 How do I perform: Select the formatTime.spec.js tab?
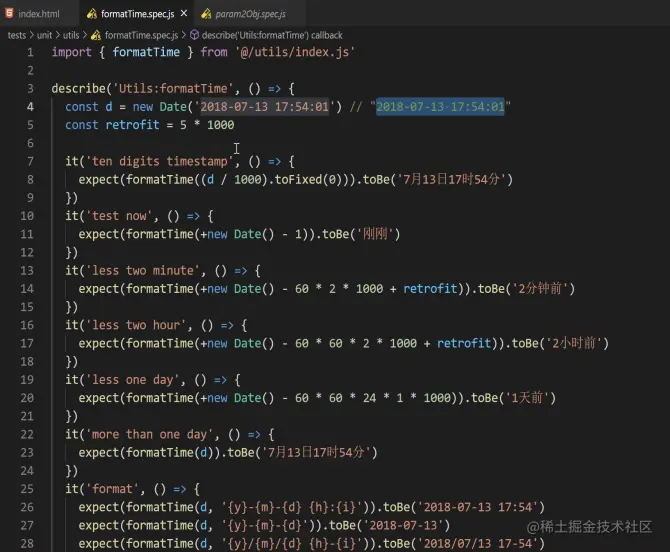[x=137, y=14]
